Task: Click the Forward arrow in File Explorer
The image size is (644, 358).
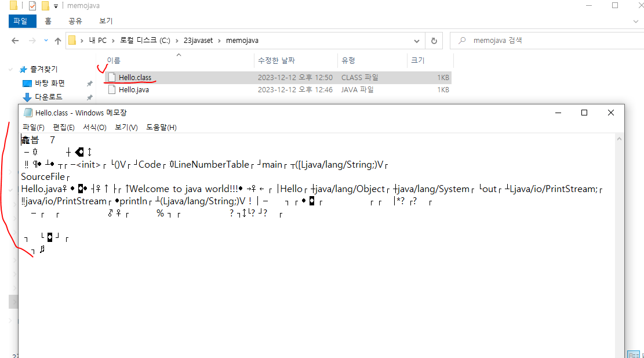Action: coord(32,41)
